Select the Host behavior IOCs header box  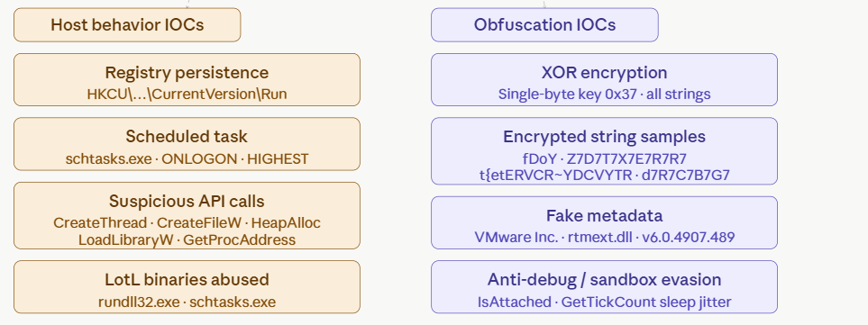(127, 25)
